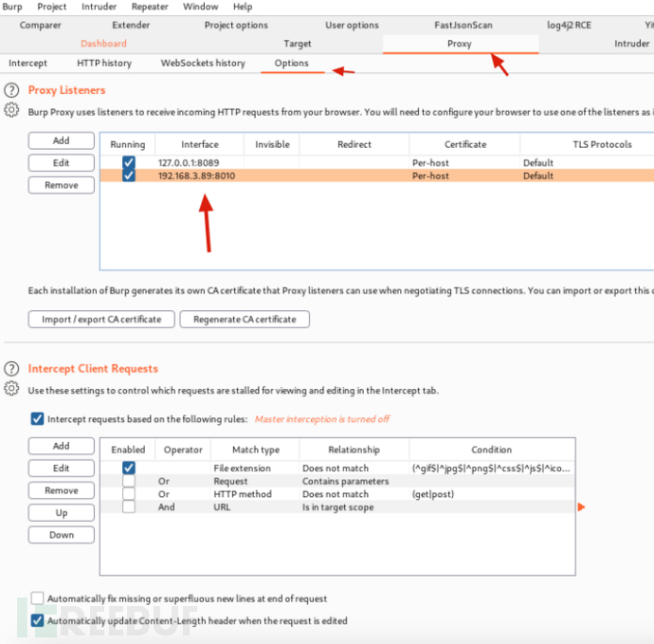Enable automatically fix missing new lines option
The image size is (654, 644).
[37, 598]
